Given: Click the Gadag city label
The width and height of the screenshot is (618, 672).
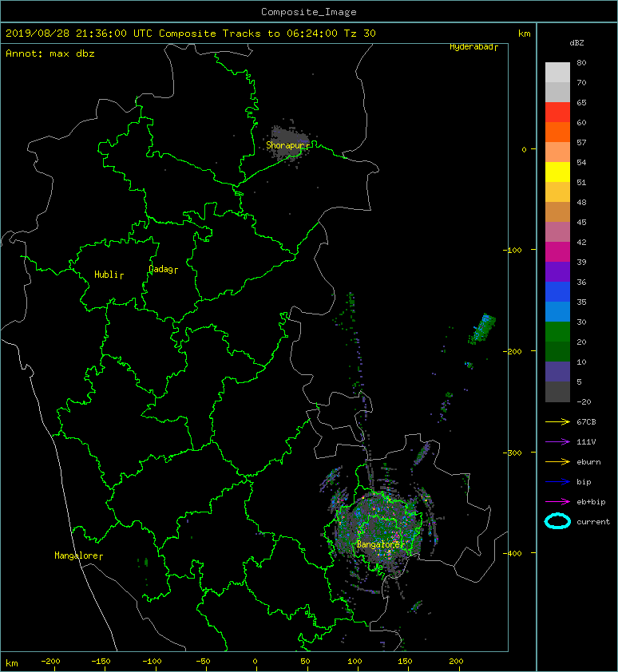Looking at the screenshot, I should click(163, 269).
